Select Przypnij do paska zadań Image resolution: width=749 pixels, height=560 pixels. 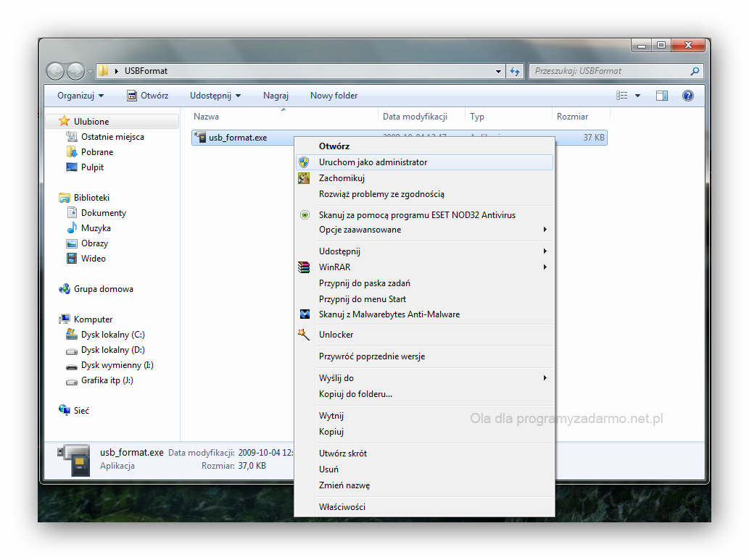tap(424, 283)
